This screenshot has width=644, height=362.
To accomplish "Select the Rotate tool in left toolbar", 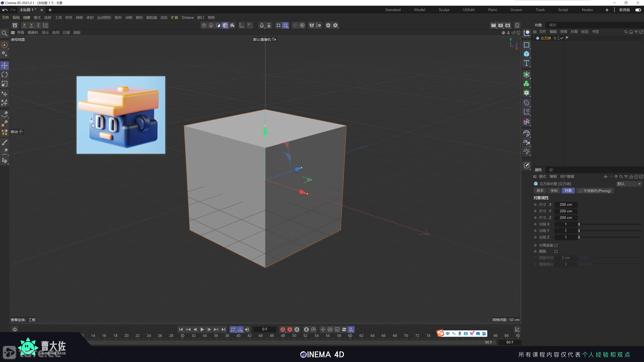I will pyautogui.click(x=5, y=75).
